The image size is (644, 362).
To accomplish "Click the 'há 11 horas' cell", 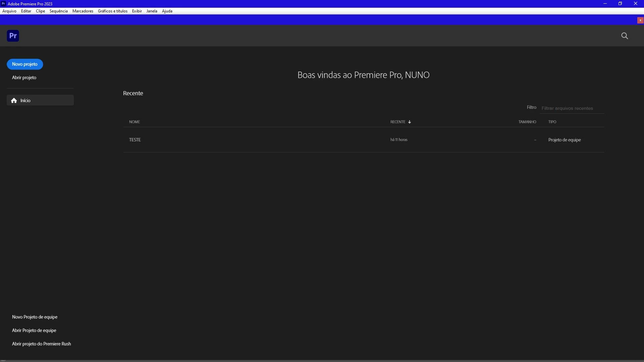I will click(399, 140).
